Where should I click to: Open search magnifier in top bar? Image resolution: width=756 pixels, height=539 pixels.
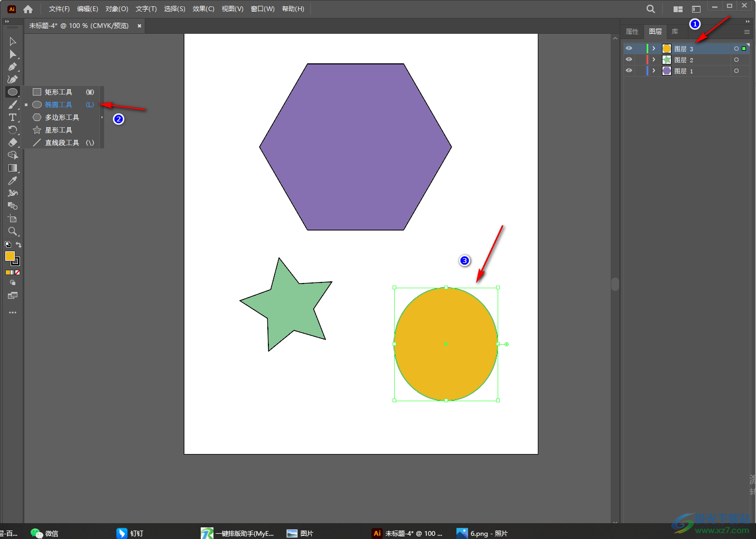650,9
